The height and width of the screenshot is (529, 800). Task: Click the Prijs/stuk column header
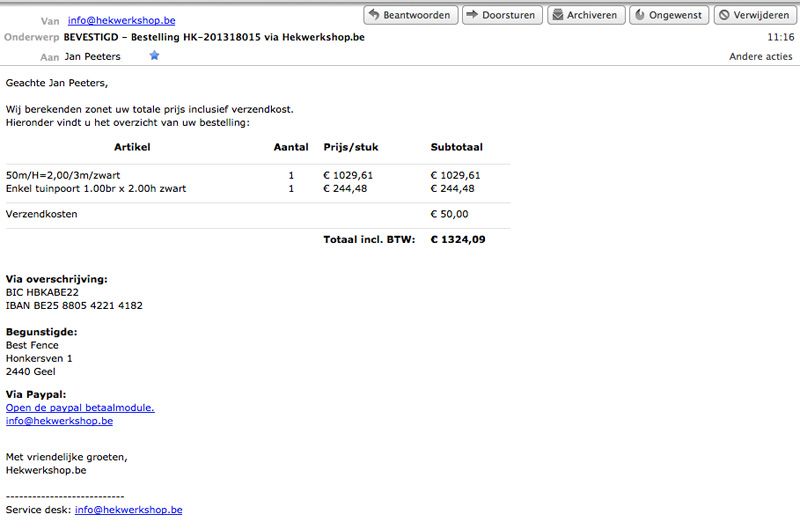pos(351,147)
